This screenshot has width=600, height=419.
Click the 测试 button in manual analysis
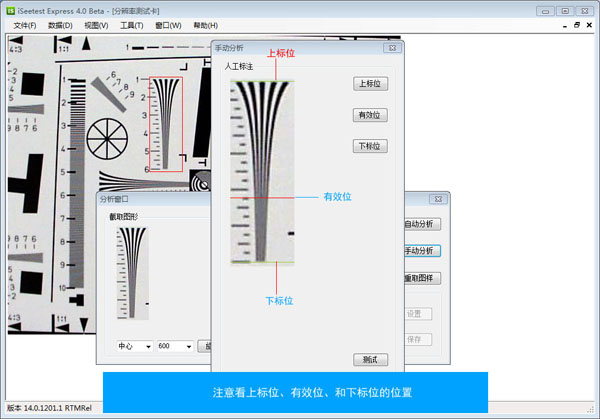click(370, 359)
